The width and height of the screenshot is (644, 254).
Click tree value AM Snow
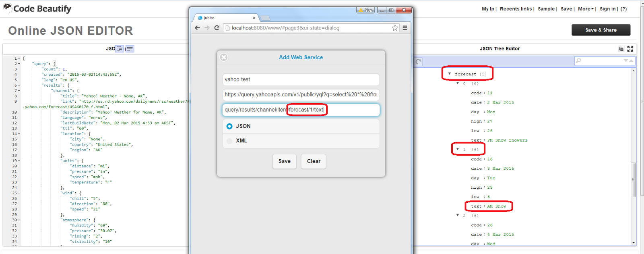497,206
